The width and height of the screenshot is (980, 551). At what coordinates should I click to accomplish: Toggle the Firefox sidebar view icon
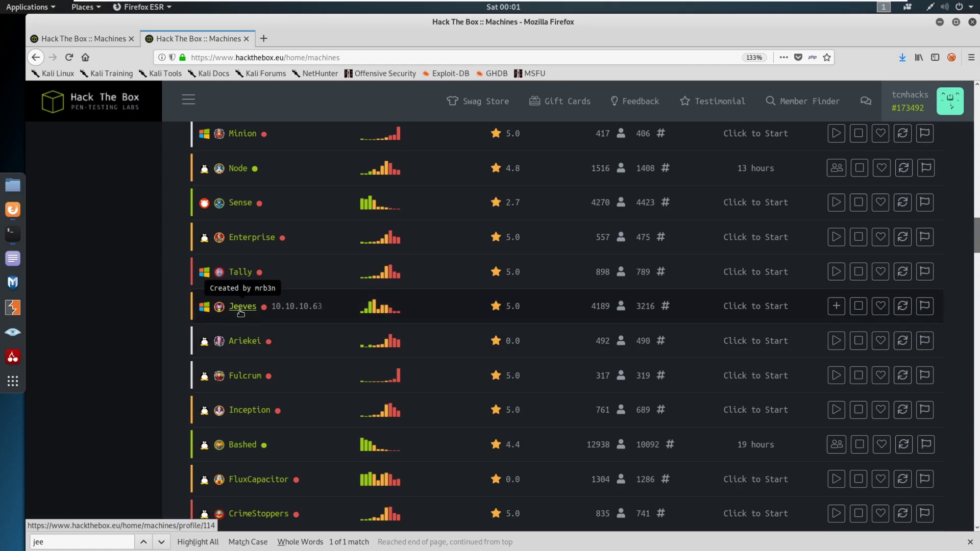click(935, 57)
